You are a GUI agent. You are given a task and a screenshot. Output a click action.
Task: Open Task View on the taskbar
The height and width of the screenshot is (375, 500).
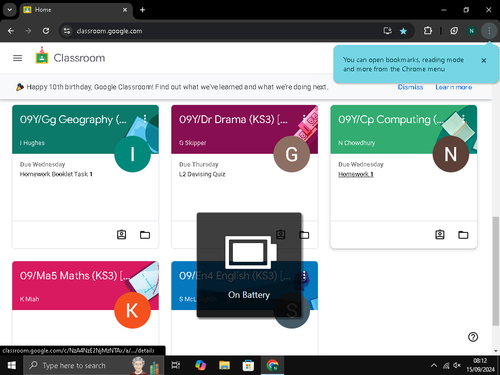pos(176,365)
